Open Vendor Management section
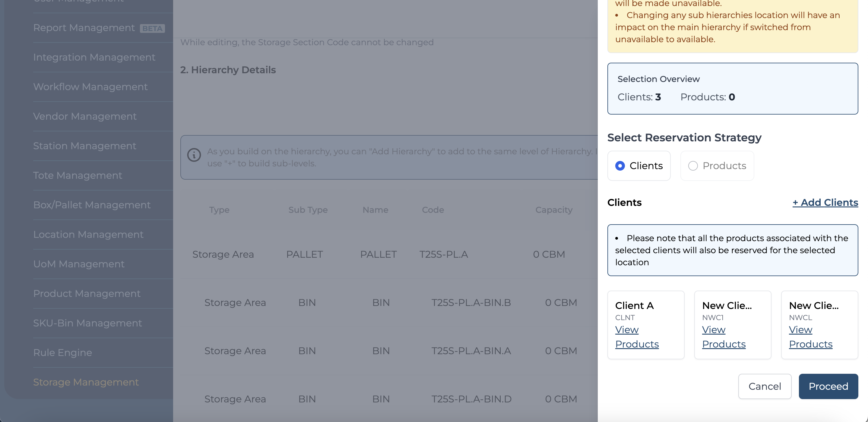Image resolution: width=868 pixels, height=422 pixels. [x=84, y=117]
